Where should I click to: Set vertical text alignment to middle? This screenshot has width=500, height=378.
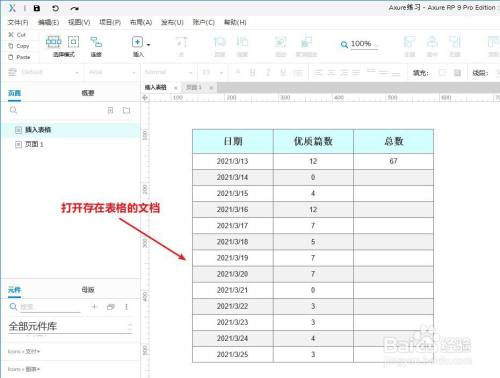pos(383,72)
